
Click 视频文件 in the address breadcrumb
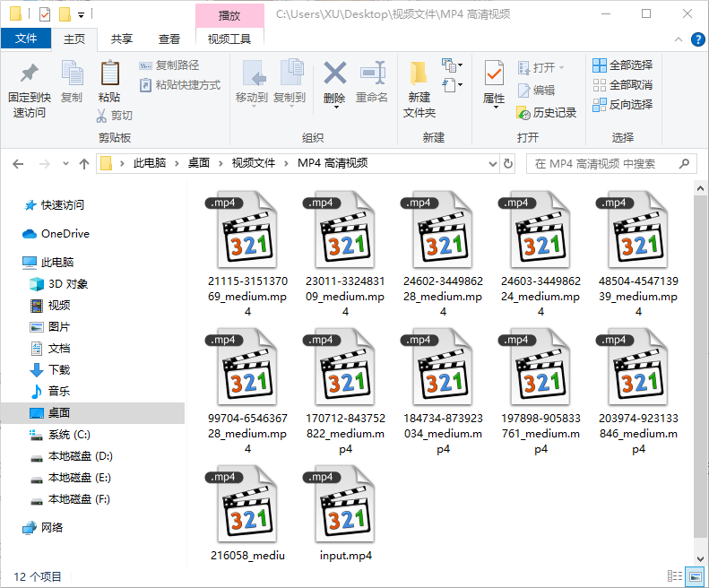pyautogui.click(x=253, y=163)
